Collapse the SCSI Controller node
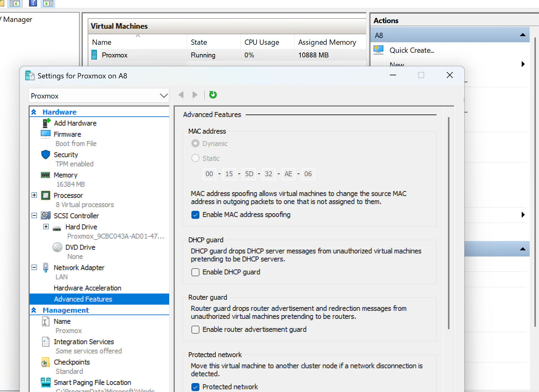Viewport: 539px width, 392px height. tap(34, 215)
